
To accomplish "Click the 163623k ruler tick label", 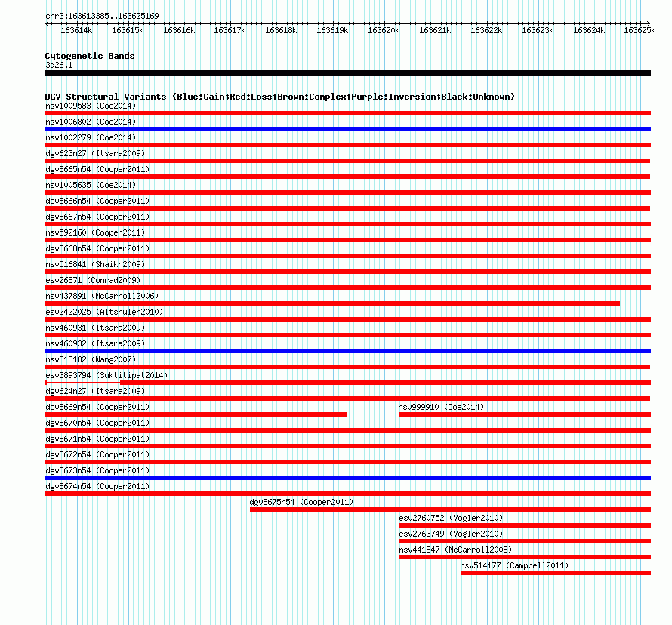I will [538, 30].
